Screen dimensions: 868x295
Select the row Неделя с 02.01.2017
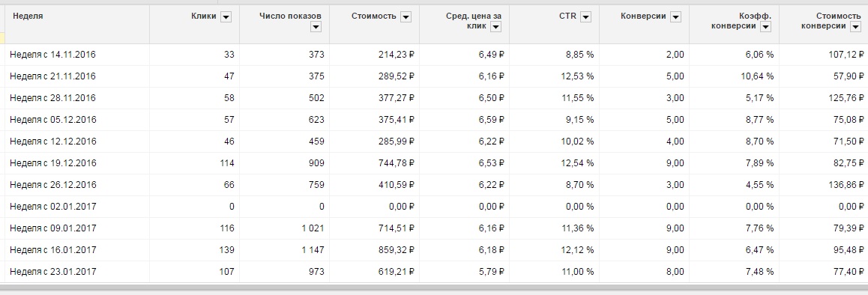tap(434, 207)
